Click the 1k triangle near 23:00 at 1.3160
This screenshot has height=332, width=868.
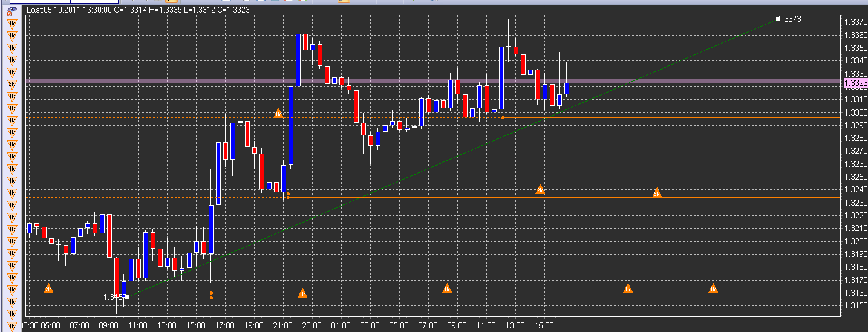pyautogui.click(x=302, y=293)
